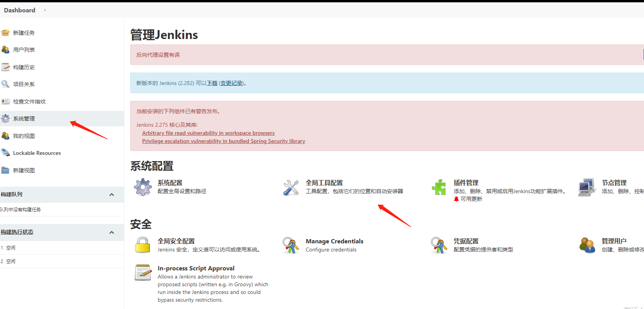
Task: Click the 凭据配置 keys icon
Action: [x=439, y=245]
